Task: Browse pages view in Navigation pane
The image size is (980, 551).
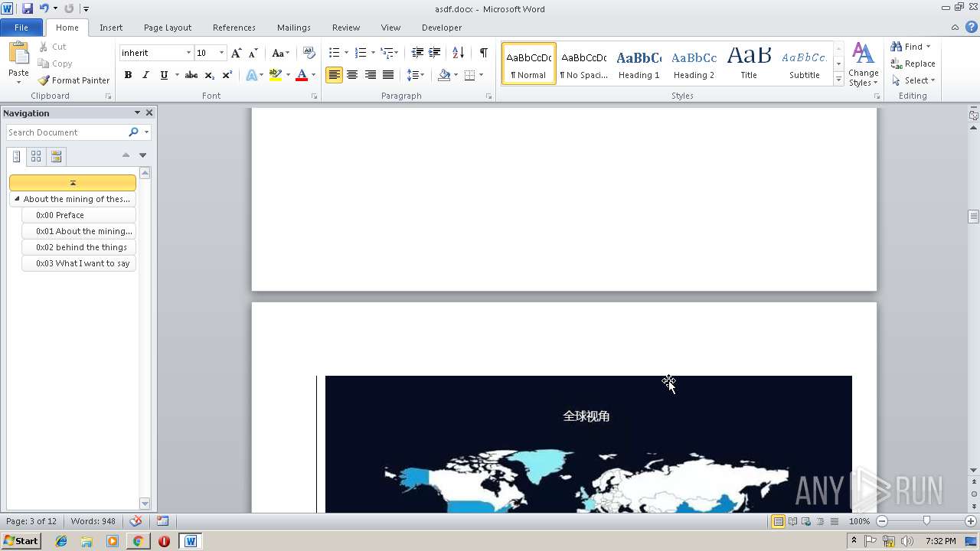Action: [x=36, y=156]
